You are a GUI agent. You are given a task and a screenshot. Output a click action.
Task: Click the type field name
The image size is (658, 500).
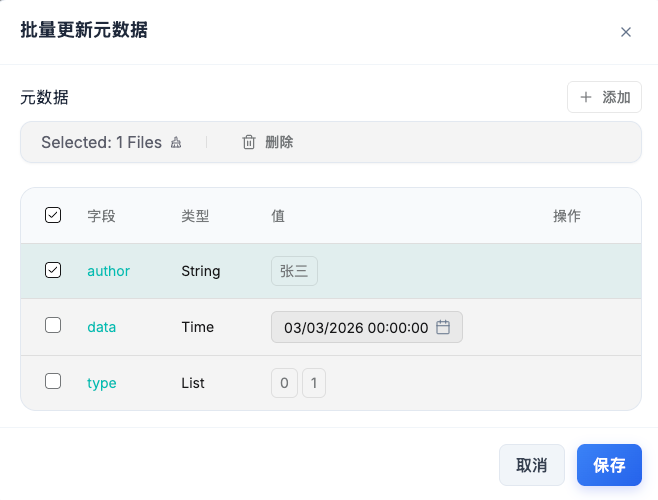click(x=102, y=383)
